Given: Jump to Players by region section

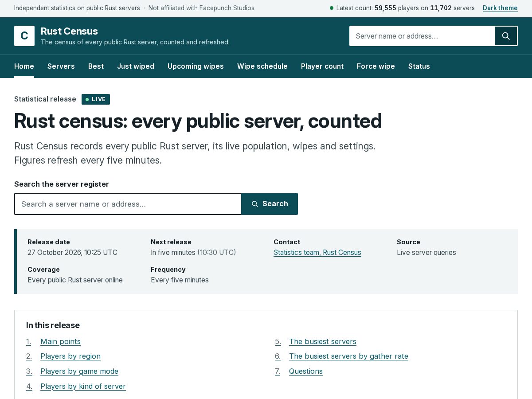Looking at the screenshot, I should tap(70, 356).
